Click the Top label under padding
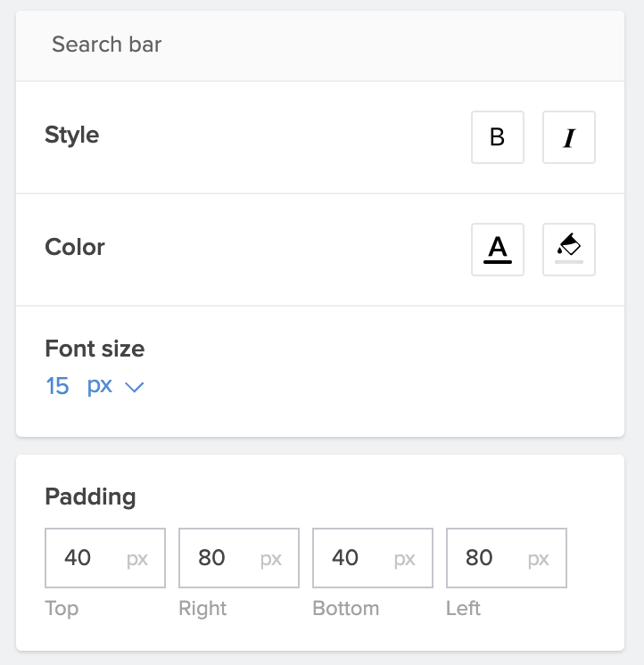The width and height of the screenshot is (644, 665). click(x=62, y=609)
